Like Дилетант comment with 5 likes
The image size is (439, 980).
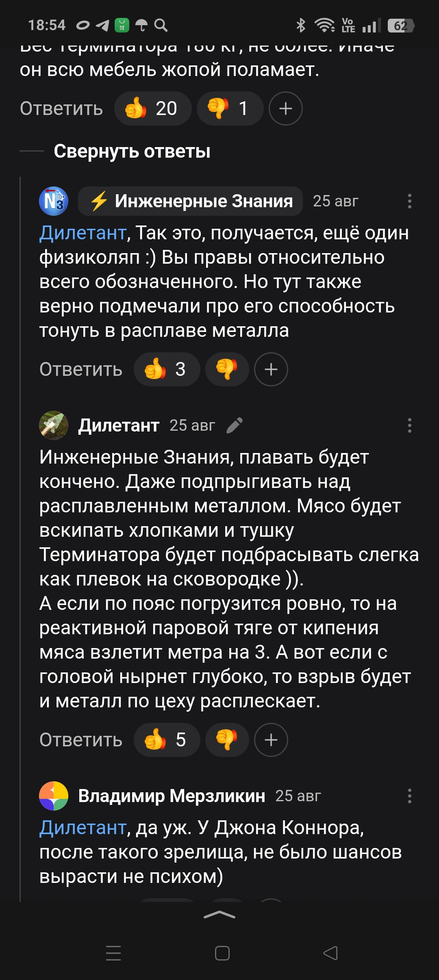pos(166,740)
